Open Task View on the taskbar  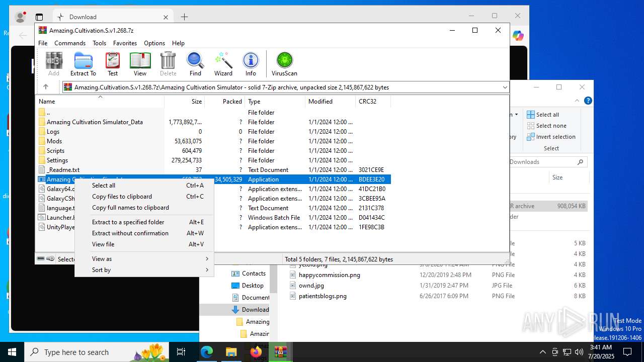[x=181, y=352]
